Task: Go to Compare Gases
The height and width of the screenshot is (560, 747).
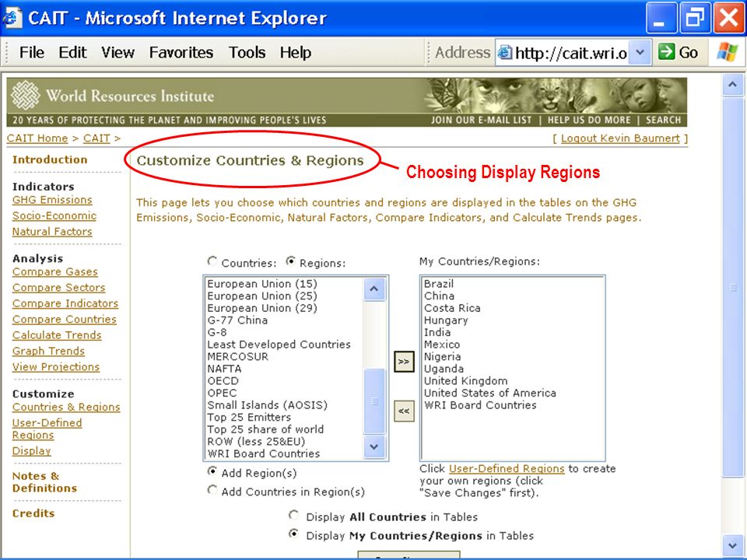Action: pyautogui.click(x=55, y=272)
